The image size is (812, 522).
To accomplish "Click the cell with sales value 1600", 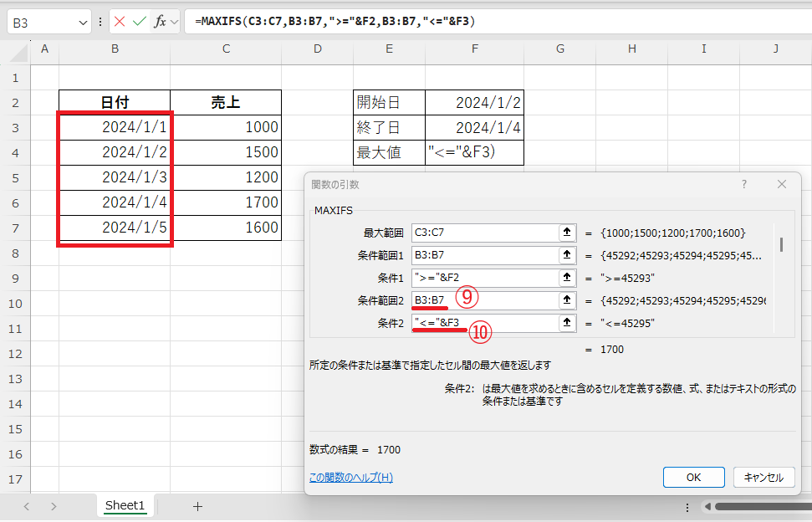I will (226, 228).
